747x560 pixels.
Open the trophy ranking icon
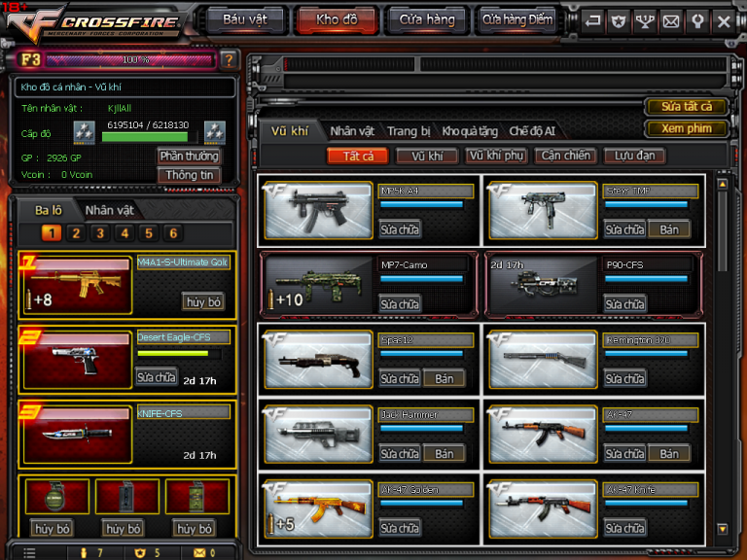tap(645, 20)
